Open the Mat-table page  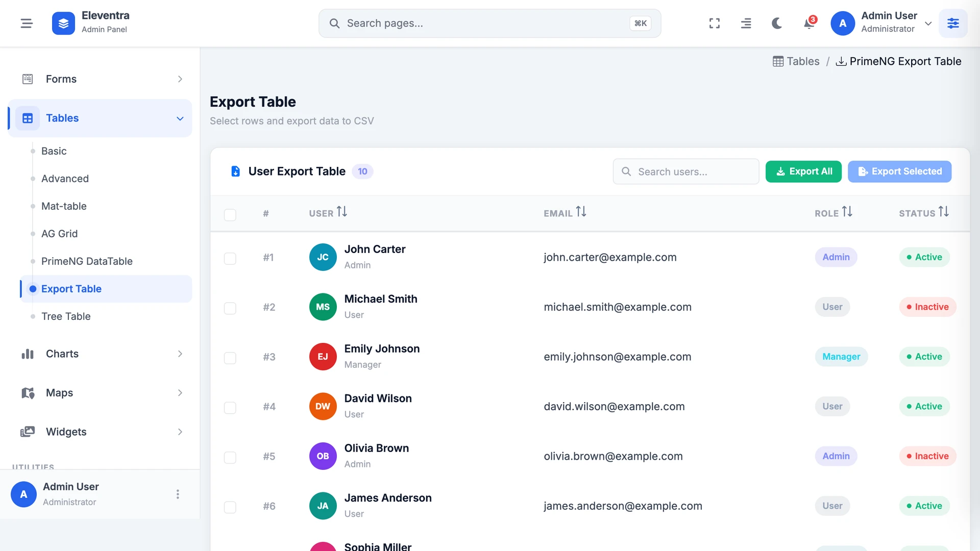tap(64, 206)
